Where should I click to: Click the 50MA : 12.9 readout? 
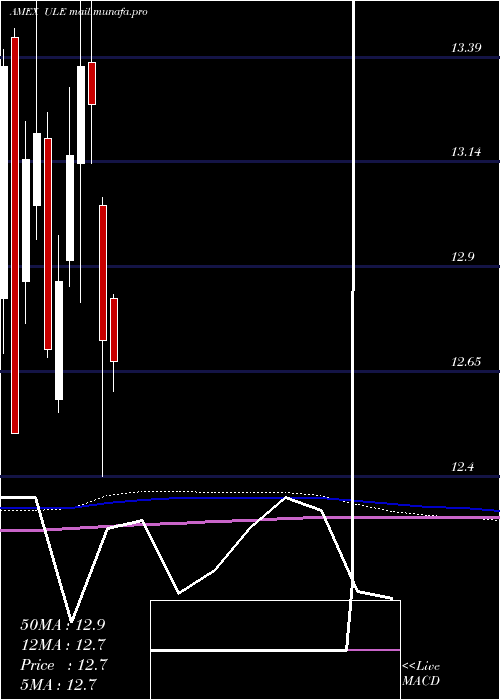(x=63, y=625)
